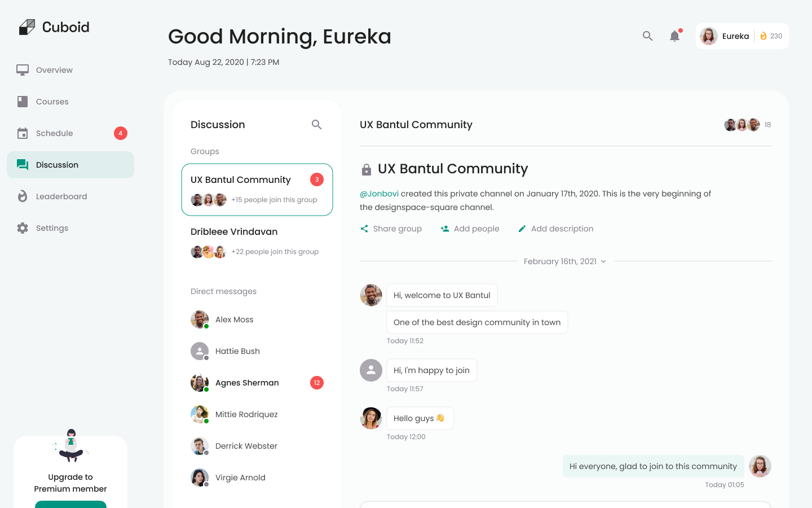Screen dimensions: 812x508
Task: Open the chat with Alex Moss
Action: click(x=234, y=319)
